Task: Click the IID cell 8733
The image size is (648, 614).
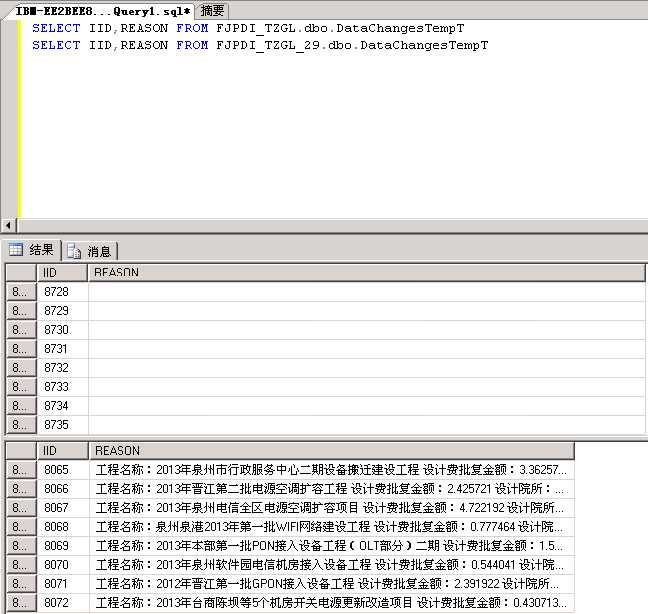Action: (x=62, y=387)
